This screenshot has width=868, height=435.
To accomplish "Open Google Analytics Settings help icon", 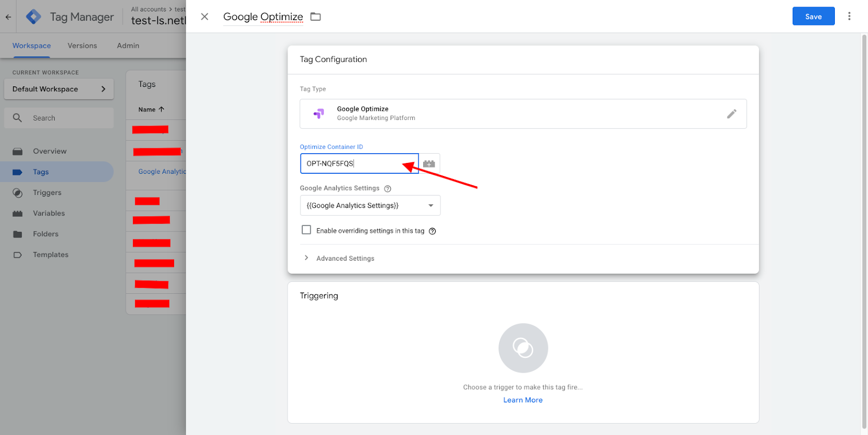I will point(387,189).
